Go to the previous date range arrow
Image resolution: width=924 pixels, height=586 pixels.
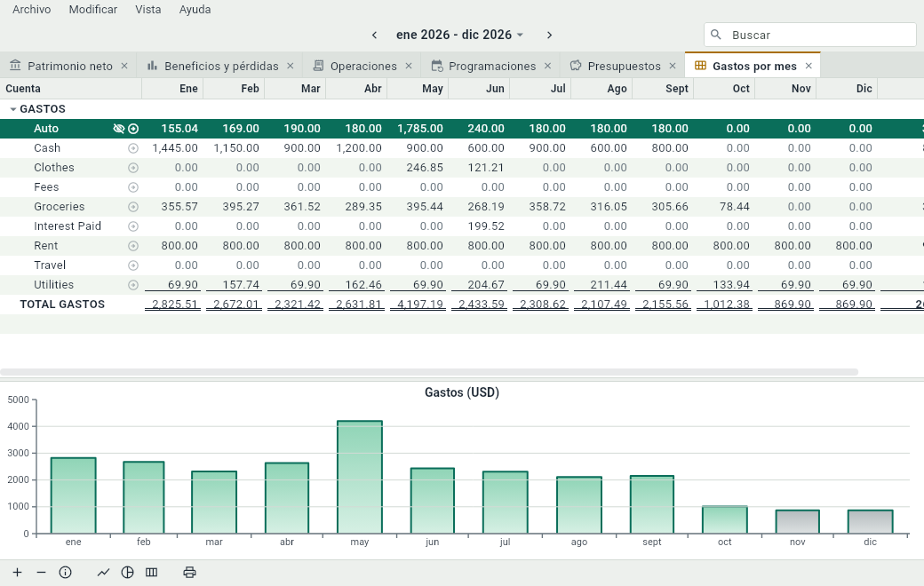point(374,35)
